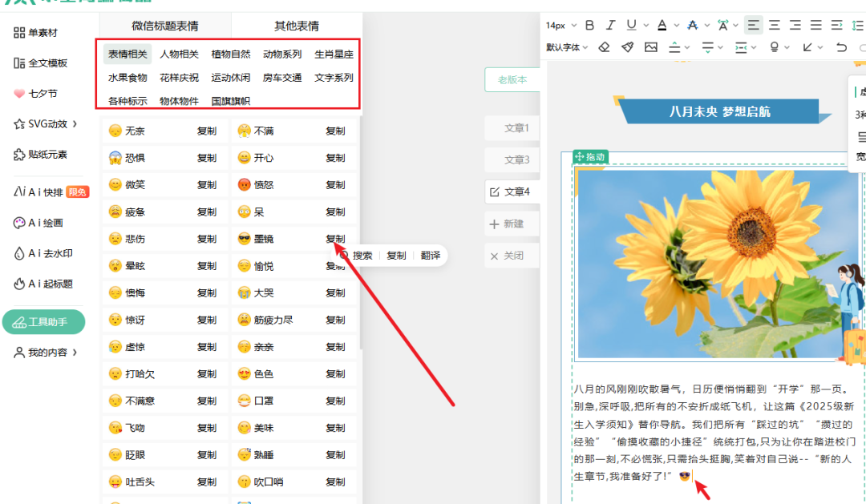Click the 工具助手 green button
Viewport: 866px width, 504px height.
point(43,322)
